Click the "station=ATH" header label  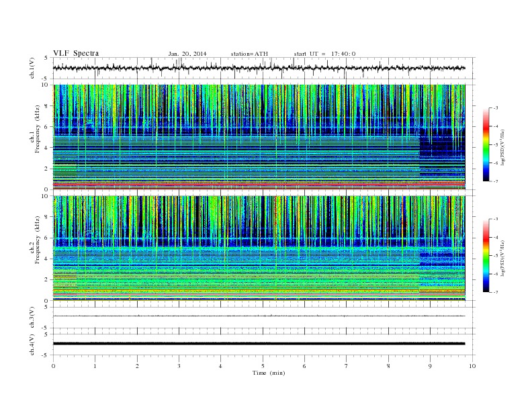[x=249, y=54]
